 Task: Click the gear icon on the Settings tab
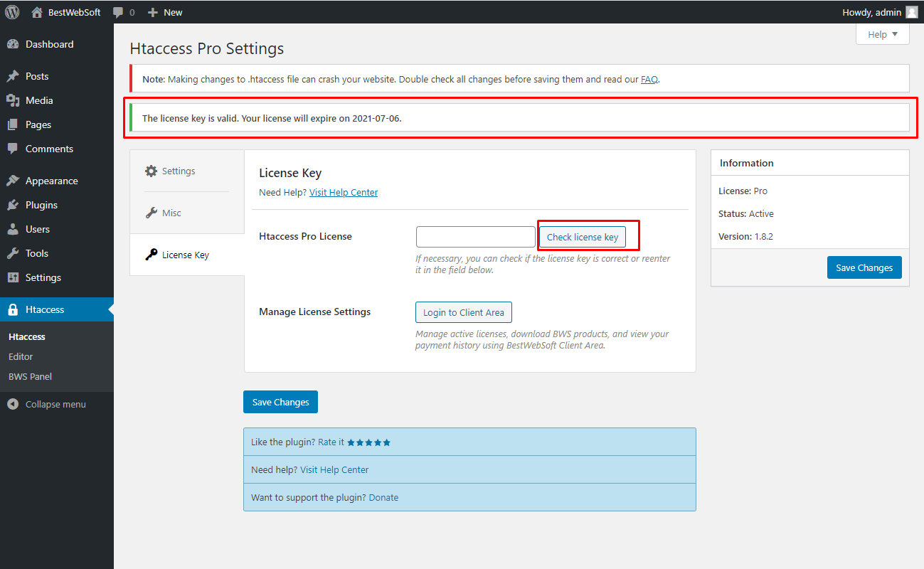click(151, 171)
